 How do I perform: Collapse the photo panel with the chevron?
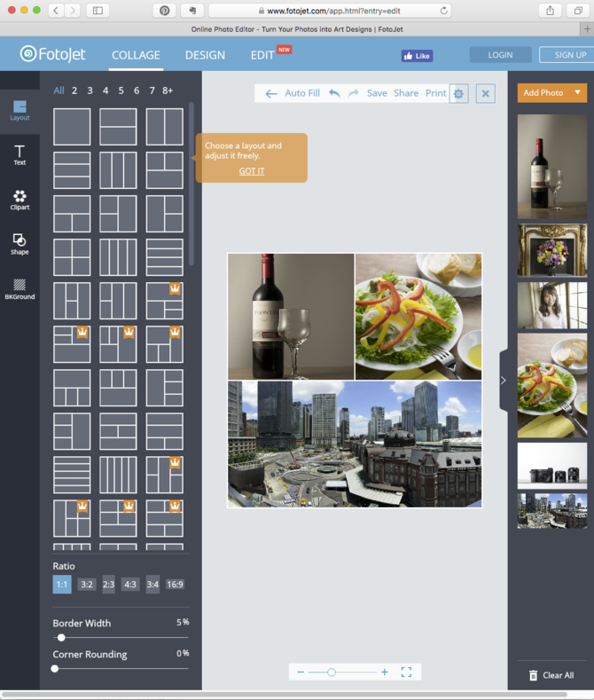point(504,381)
